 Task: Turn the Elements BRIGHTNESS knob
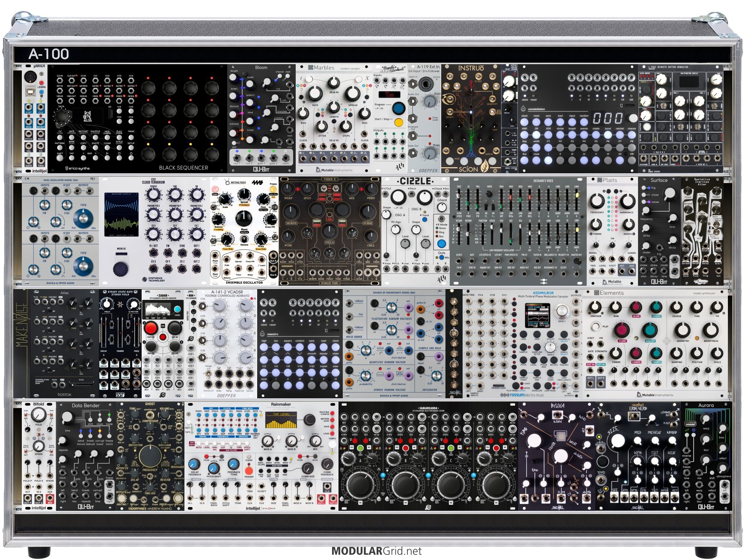click(x=711, y=330)
